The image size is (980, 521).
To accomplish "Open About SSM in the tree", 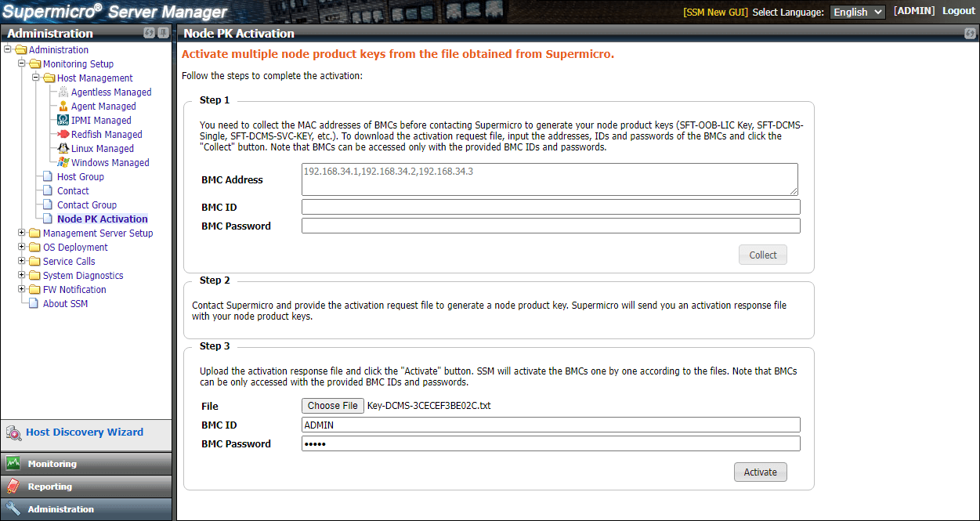I will [65, 303].
